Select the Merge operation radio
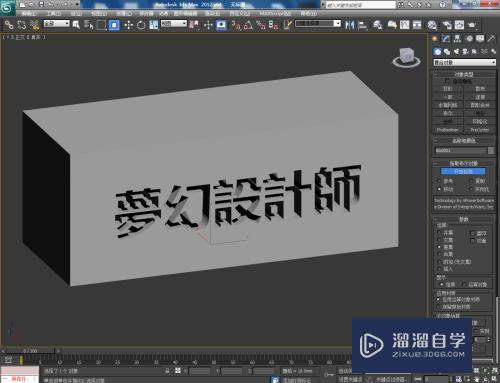 click(x=439, y=254)
